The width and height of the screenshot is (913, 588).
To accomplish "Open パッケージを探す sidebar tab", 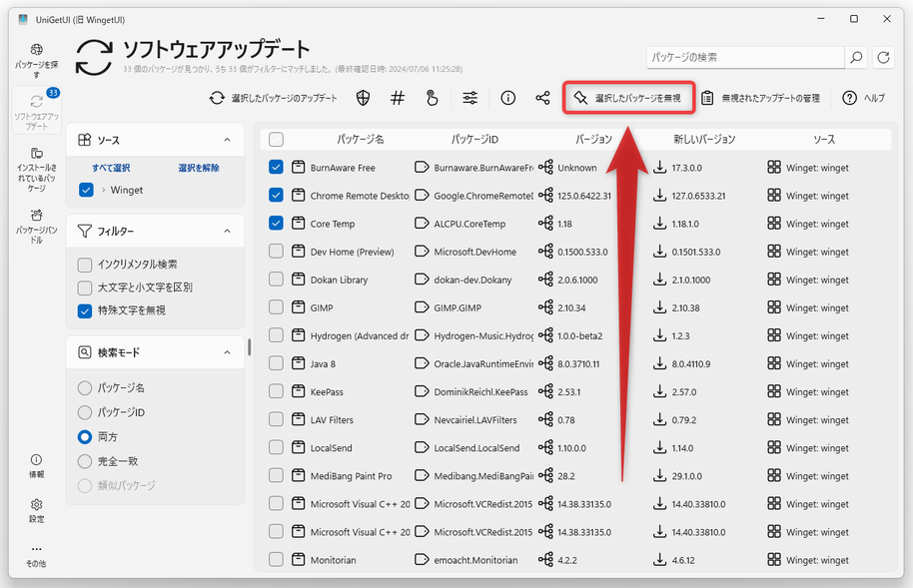I will click(x=36, y=61).
